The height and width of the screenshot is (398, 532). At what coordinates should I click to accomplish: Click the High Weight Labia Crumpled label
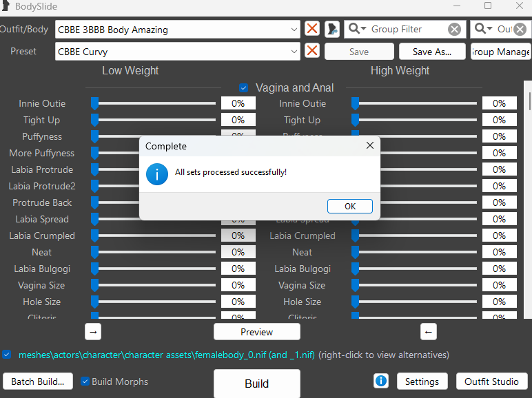pyautogui.click(x=303, y=236)
